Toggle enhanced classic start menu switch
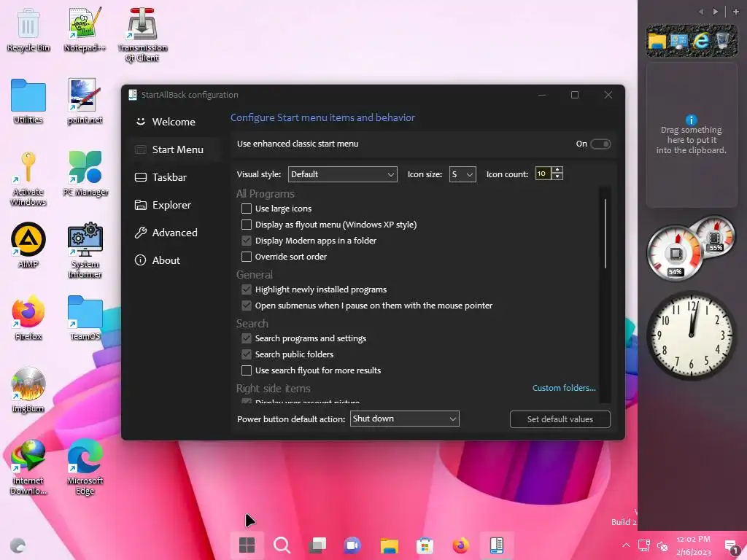The width and height of the screenshot is (747, 560). click(600, 144)
